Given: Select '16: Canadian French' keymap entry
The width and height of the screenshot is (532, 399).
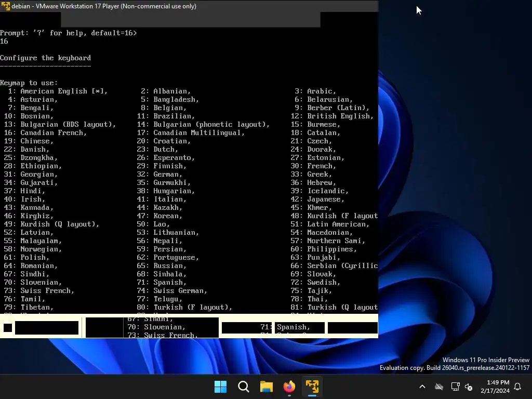Looking at the screenshot, I should pos(46,132).
